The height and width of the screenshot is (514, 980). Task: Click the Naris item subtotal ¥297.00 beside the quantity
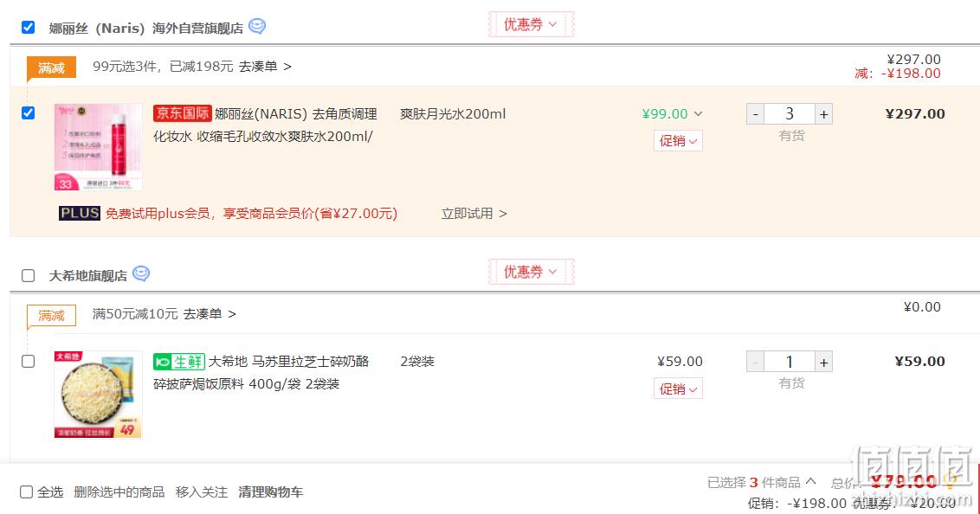pyautogui.click(x=915, y=113)
